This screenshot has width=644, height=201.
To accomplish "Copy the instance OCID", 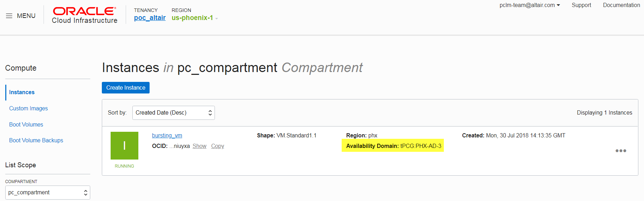I will tap(217, 146).
